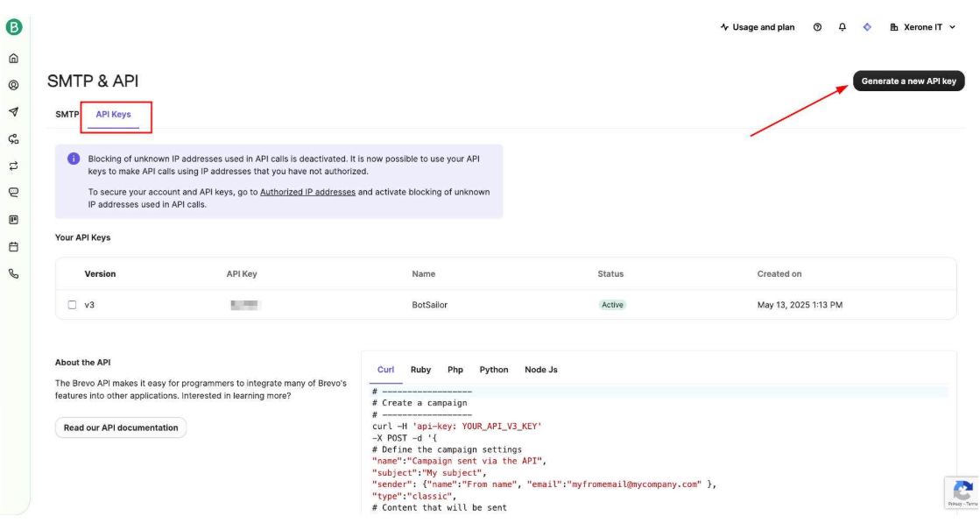The image size is (980, 530).
Task: Switch to the API Keys tab
Action: click(113, 115)
